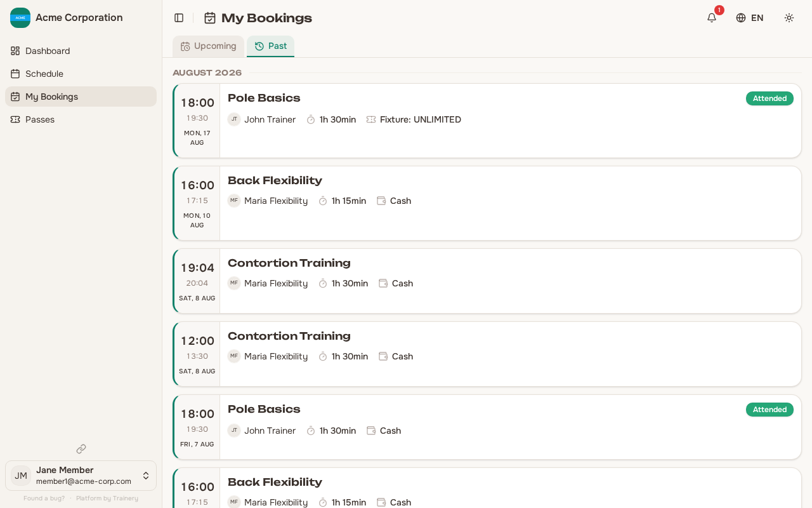812x508 pixels.
Task: Expand the Jane Member account switcher
Action: click(x=81, y=476)
